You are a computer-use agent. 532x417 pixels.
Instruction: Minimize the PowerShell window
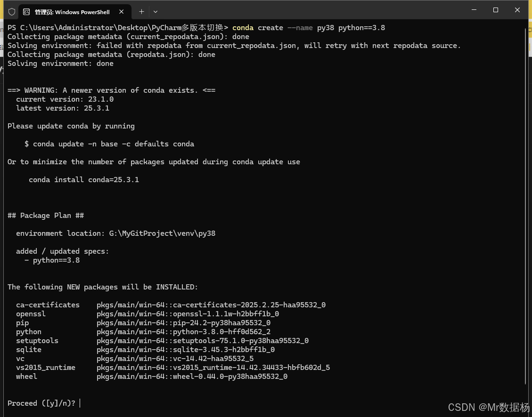tap(474, 10)
